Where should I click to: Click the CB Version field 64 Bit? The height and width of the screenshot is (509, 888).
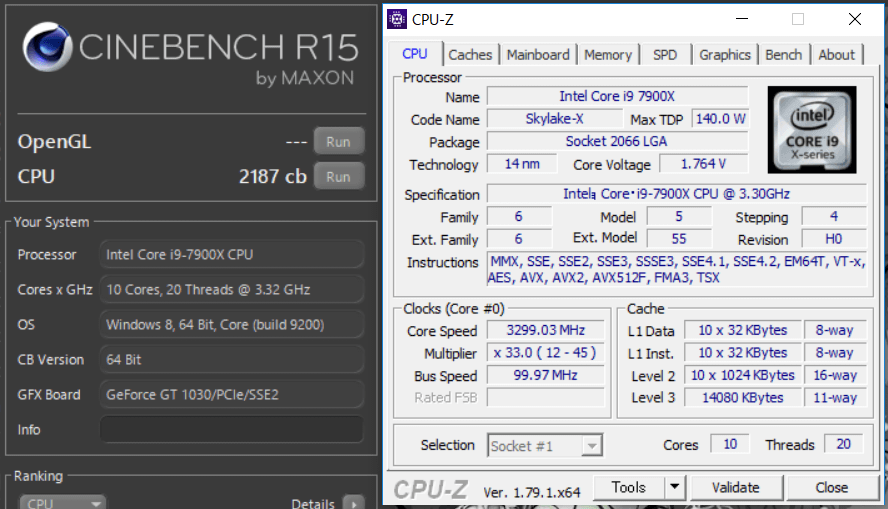232,360
